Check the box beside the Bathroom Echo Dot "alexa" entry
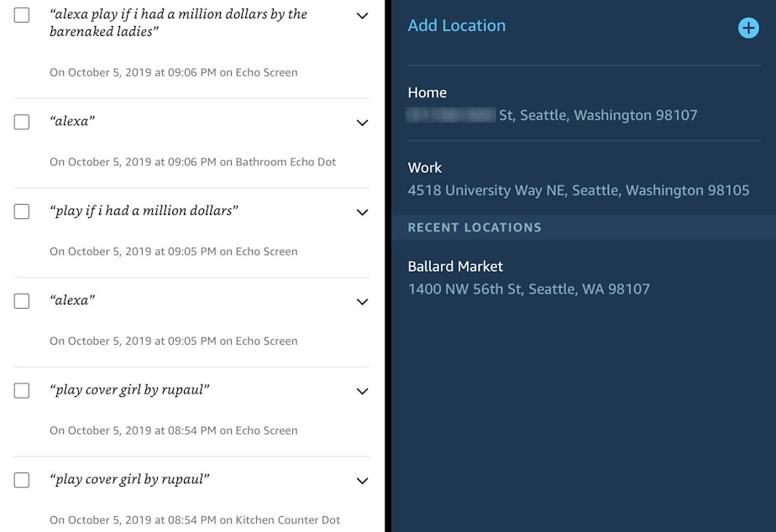The image size is (776, 532). pos(21,123)
